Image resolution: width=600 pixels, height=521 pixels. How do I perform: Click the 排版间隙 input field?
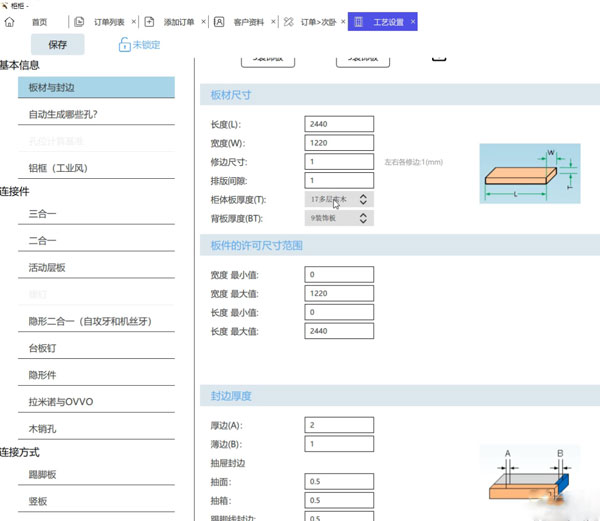339,180
